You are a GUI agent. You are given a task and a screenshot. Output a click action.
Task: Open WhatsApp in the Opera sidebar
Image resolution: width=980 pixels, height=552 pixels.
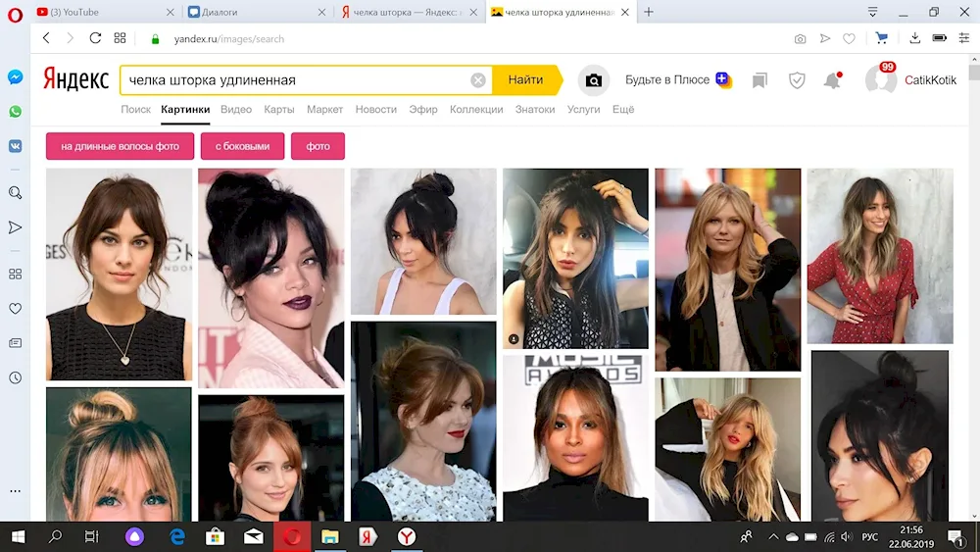click(x=15, y=112)
